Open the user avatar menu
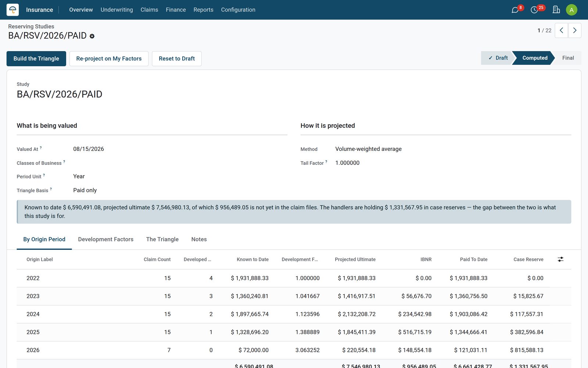 coord(571,10)
